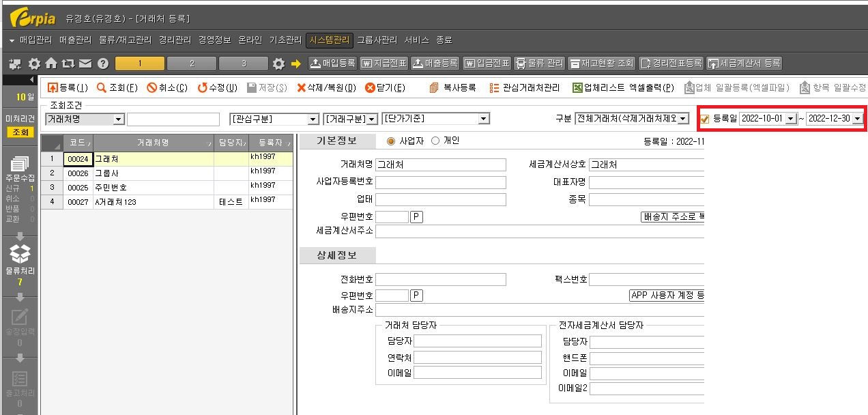This screenshot has height=415, width=868.
Task: Open 경리전표등록 shortcut
Action: click(x=671, y=63)
